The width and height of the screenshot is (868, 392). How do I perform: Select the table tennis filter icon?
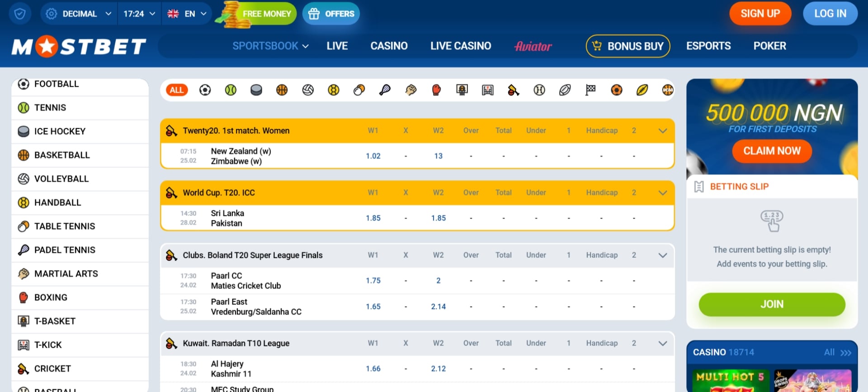(359, 90)
